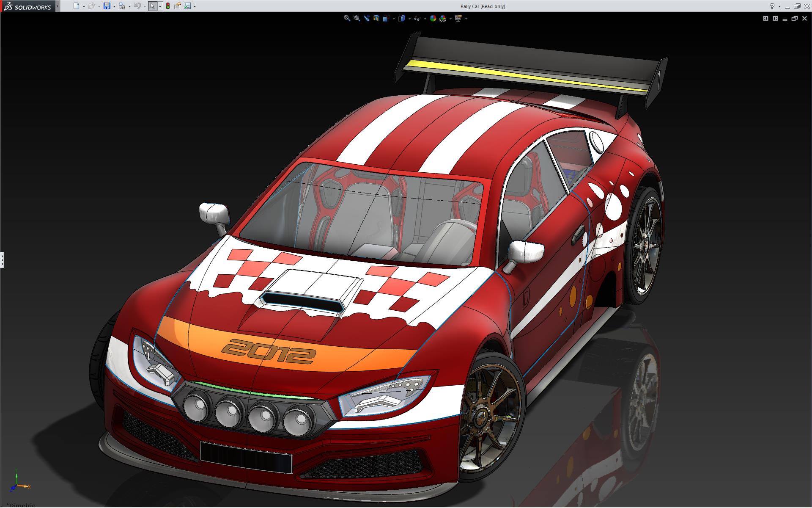Image resolution: width=812 pixels, height=508 pixels.
Task: Activate the Section View tool
Action: pyautogui.click(x=376, y=18)
